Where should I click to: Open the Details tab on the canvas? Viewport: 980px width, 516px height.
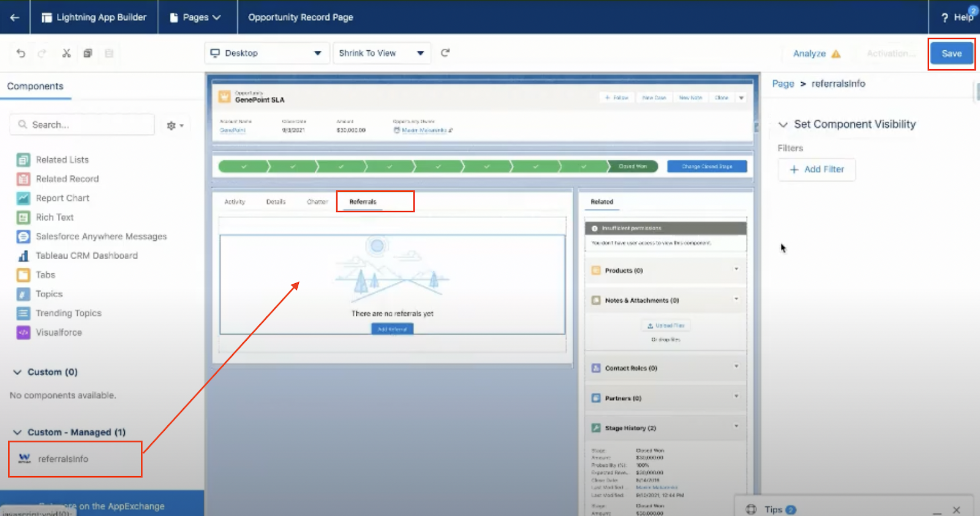click(276, 202)
